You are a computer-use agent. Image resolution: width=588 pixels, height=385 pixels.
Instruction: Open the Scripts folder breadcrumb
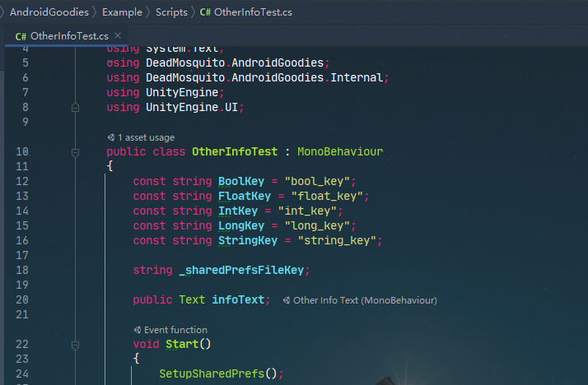click(x=171, y=12)
